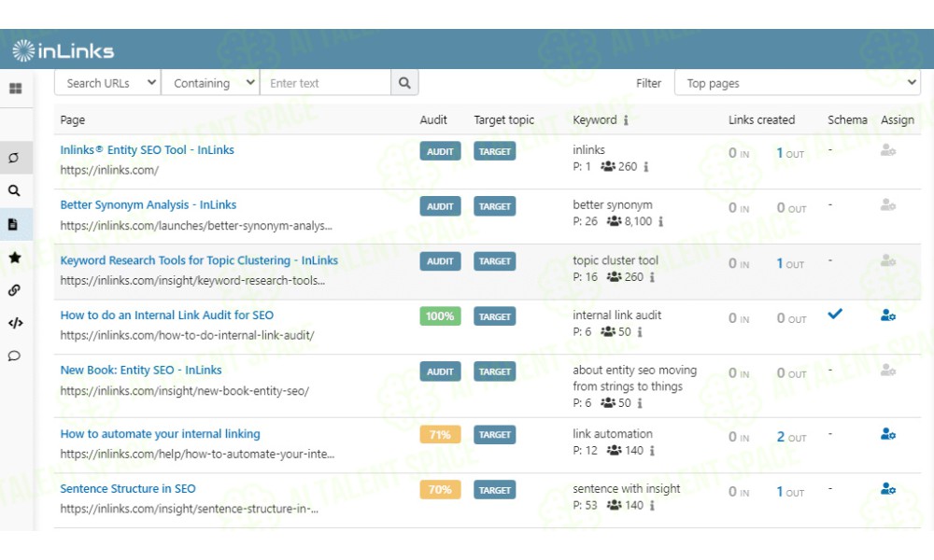Click the Links created column header

click(761, 119)
